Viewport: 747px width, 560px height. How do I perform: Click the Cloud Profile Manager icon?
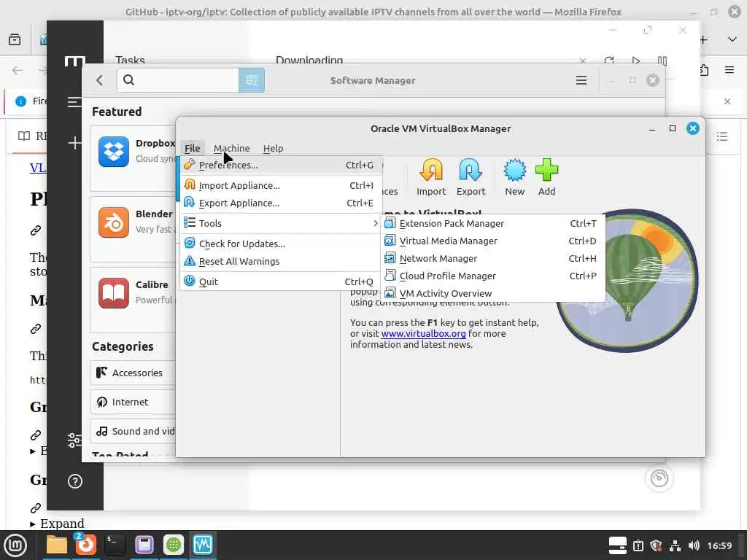tap(390, 275)
